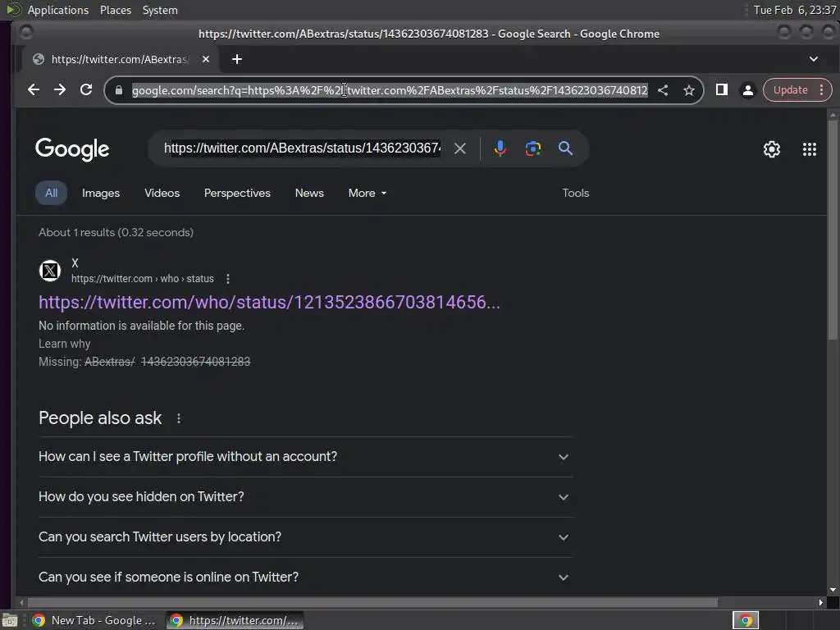Expand 'How do you see hidden on Twitter?'

coord(305,496)
